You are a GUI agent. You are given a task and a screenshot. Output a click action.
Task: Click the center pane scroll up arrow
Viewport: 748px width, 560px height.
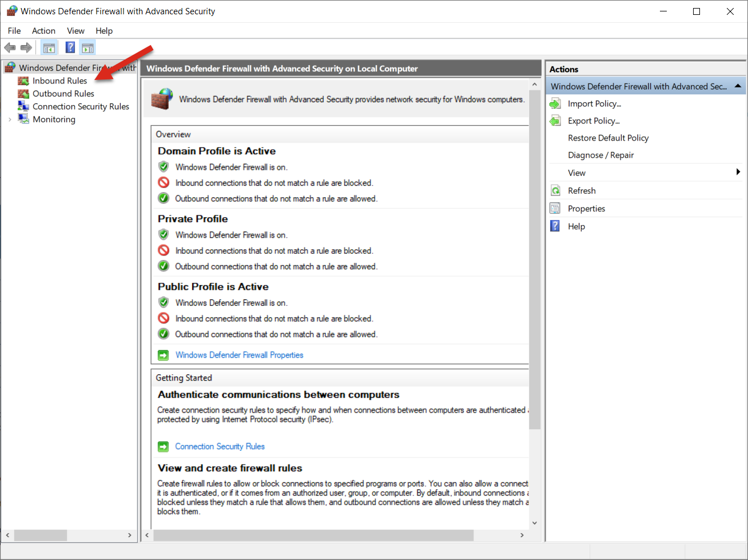tap(535, 85)
